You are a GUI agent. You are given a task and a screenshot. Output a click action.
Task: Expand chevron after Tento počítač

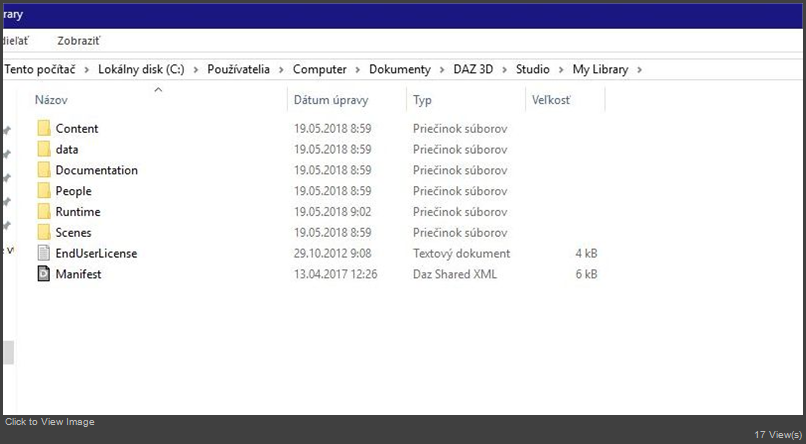pyautogui.click(x=87, y=70)
